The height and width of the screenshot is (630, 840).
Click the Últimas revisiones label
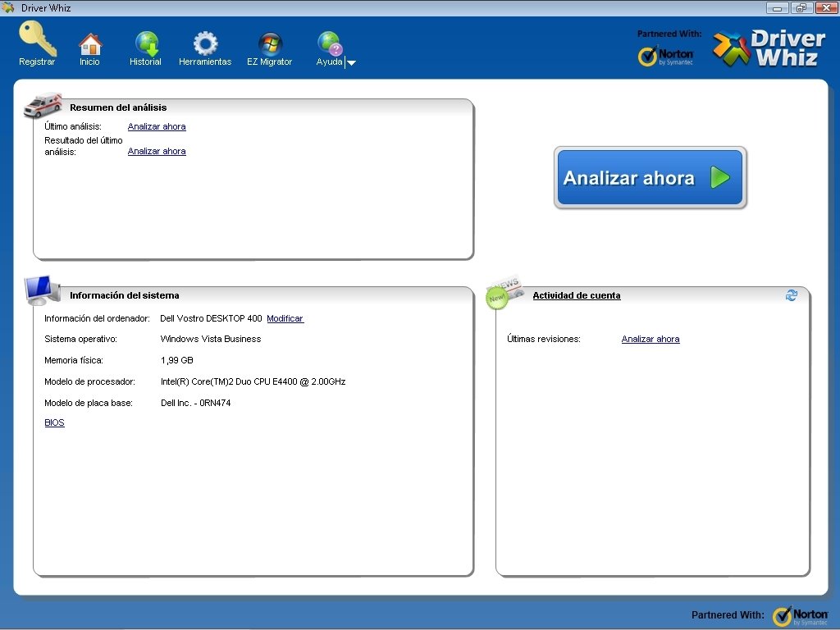[544, 339]
